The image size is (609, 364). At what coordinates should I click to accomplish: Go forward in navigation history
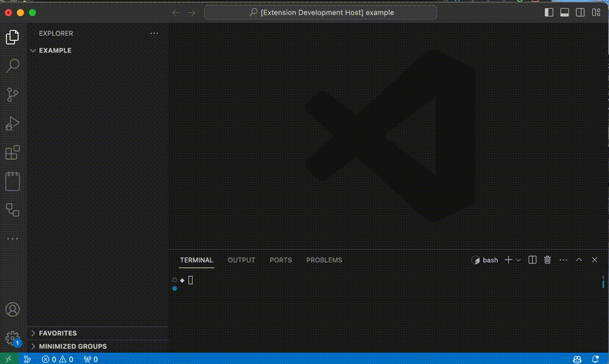click(192, 13)
